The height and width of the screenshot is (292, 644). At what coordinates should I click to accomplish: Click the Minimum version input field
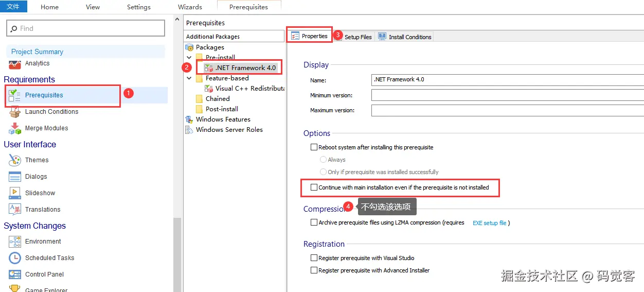click(508, 95)
